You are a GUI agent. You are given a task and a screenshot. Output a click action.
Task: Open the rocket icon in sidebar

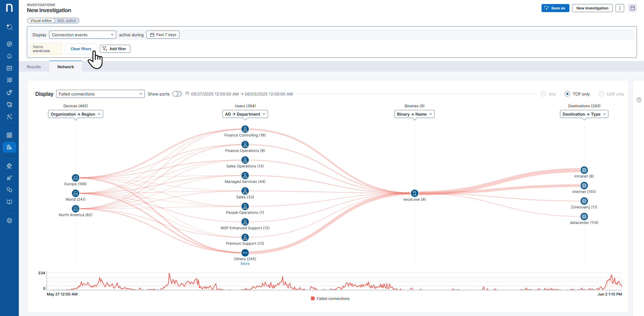[x=9, y=178]
